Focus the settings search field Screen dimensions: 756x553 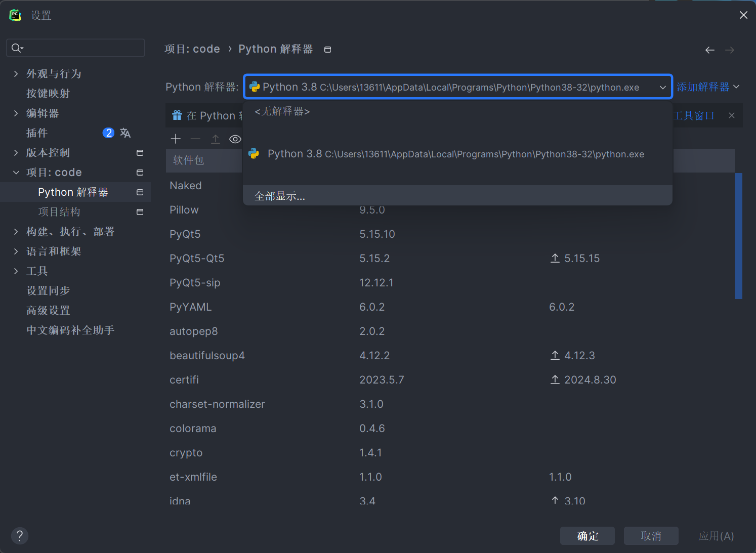(75, 48)
